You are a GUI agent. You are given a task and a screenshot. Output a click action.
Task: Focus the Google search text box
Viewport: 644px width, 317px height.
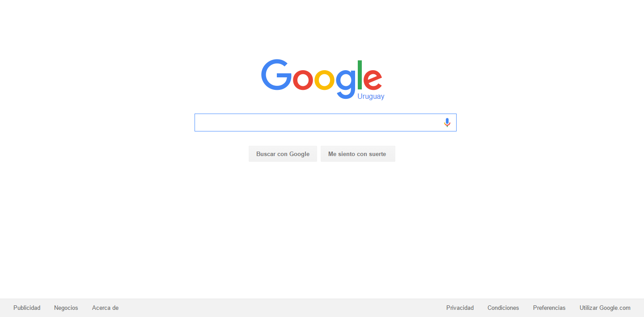[318, 123]
